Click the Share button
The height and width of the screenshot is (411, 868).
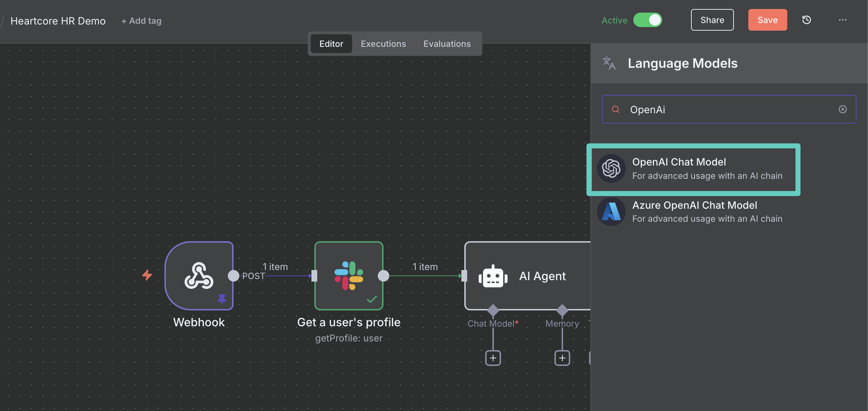[x=712, y=20]
